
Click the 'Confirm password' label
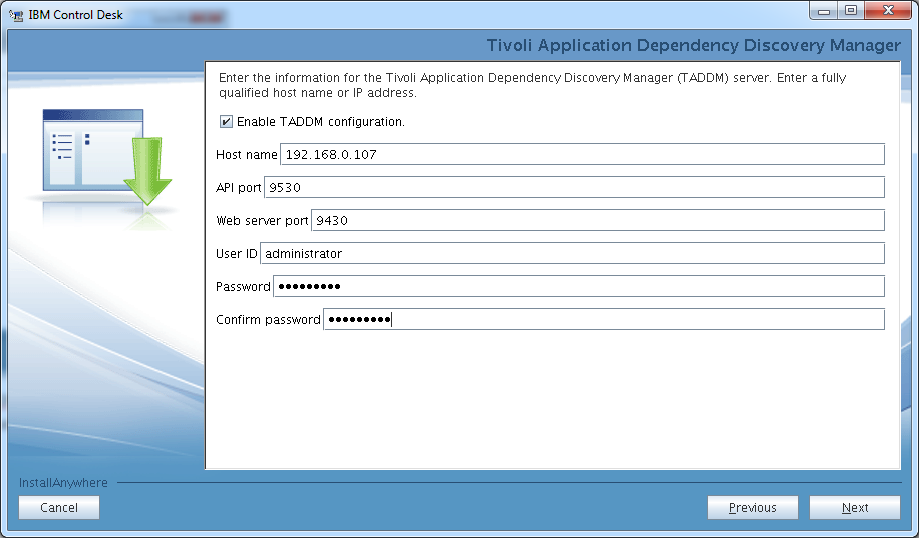click(x=268, y=319)
